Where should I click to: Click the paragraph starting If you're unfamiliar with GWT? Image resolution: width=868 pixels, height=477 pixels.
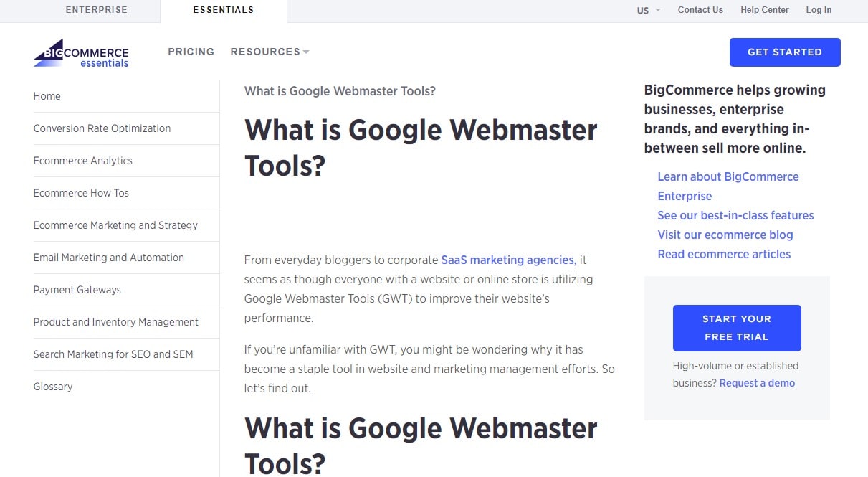(429, 369)
